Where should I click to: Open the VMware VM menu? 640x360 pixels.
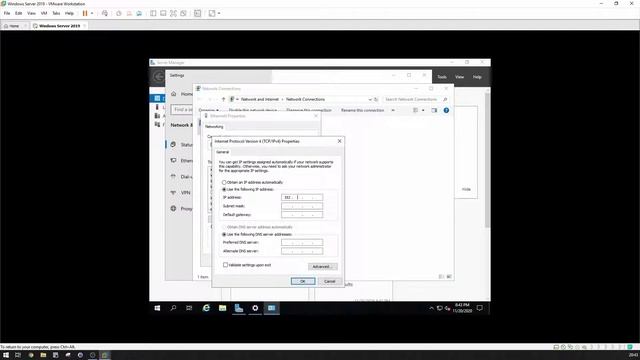tap(44, 13)
